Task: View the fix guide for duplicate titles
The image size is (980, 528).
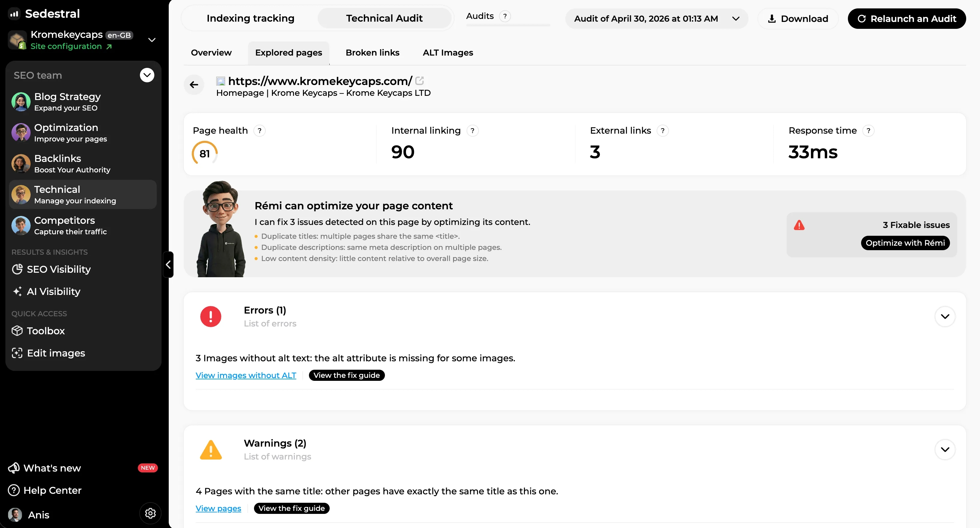Action: (x=292, y=508)
